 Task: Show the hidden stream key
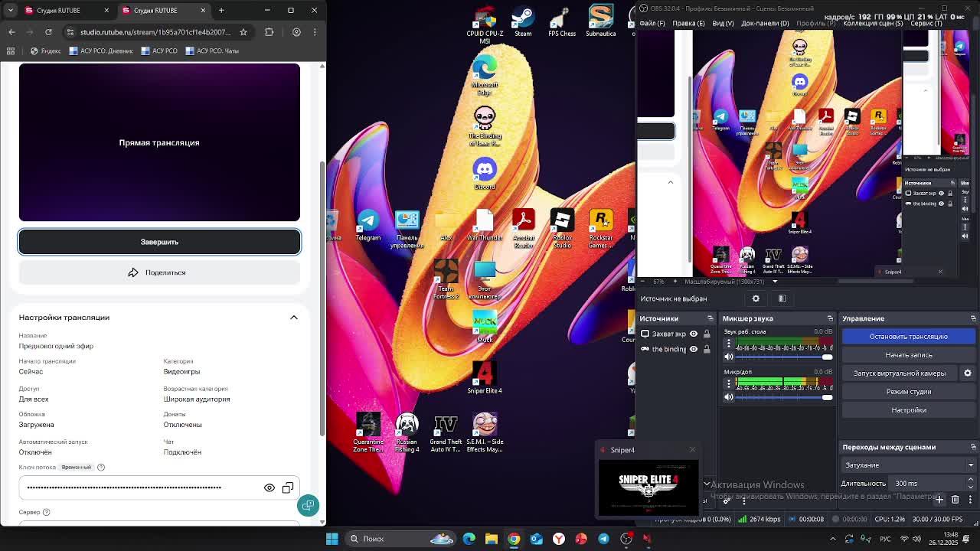(x=269, y=487)
